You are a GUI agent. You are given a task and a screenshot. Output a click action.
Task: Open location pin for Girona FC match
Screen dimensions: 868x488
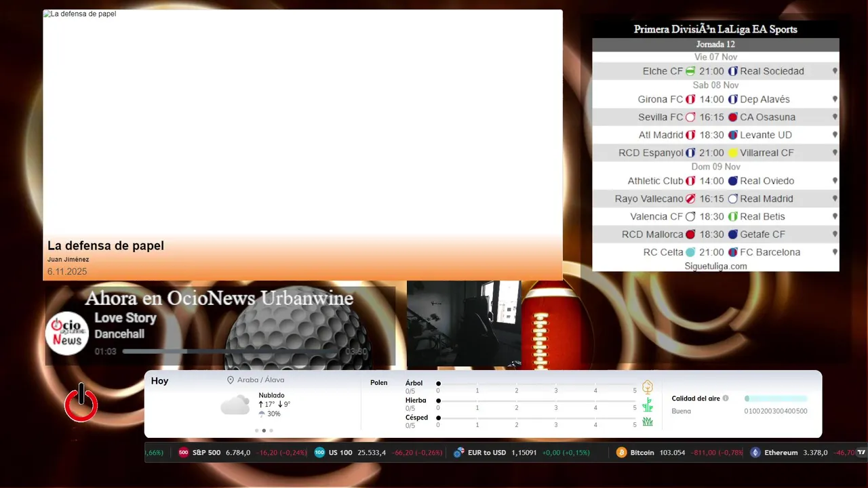coord(835,99)
